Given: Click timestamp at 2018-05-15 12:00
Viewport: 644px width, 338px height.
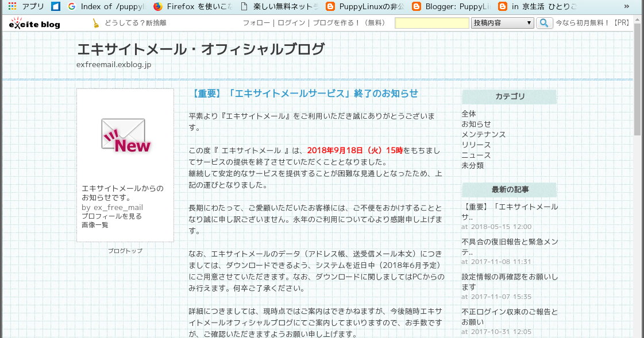Looking at the screenshot, I should (x=496, y=227).
